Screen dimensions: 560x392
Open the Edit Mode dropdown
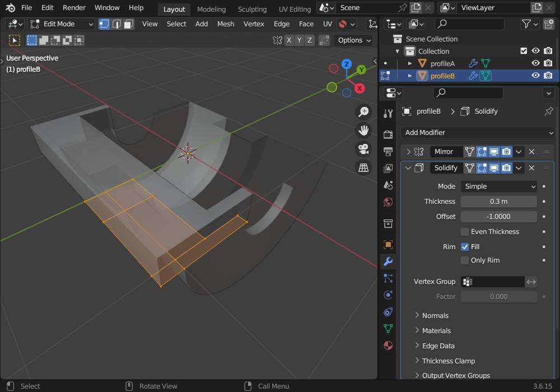click(x=62, y=24)
